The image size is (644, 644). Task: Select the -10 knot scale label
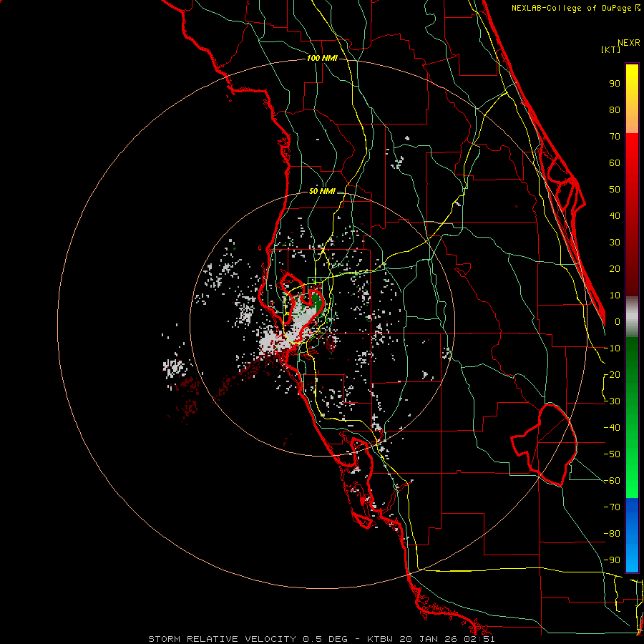click(x=612, y=348)
